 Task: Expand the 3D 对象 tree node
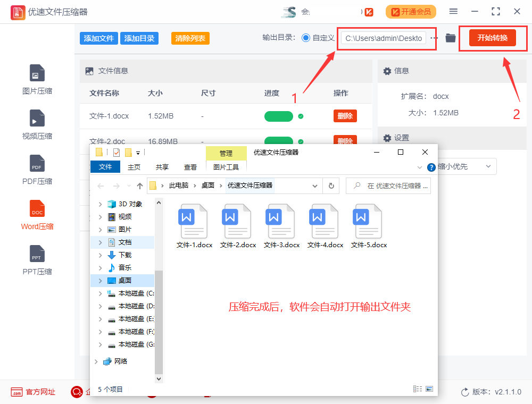tap(100, 204)
